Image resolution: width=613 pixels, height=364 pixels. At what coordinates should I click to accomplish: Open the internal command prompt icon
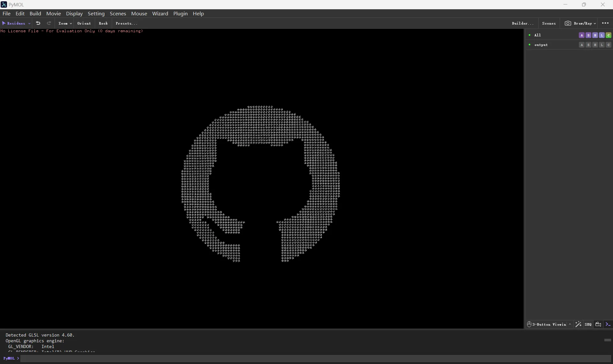(608, 324)
